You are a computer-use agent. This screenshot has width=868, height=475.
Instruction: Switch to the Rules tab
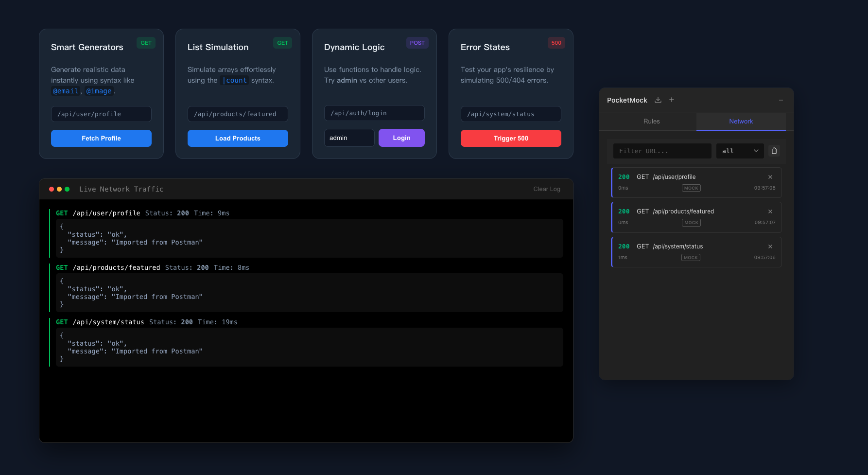(651, 121)
